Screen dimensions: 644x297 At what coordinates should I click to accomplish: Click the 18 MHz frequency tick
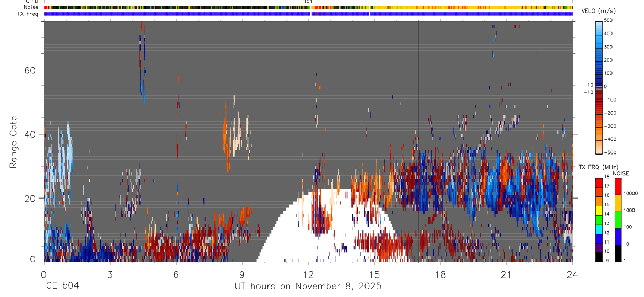point(607,177)
